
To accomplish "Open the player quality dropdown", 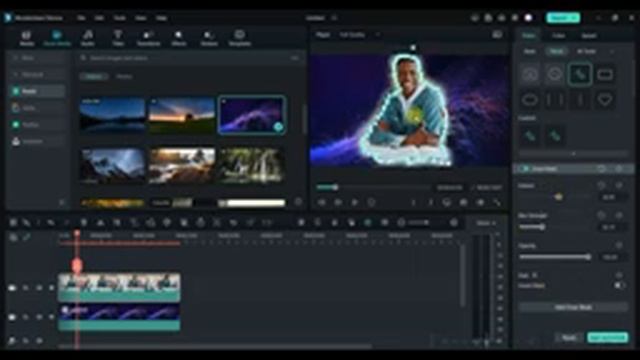I will tap(359, 35).
